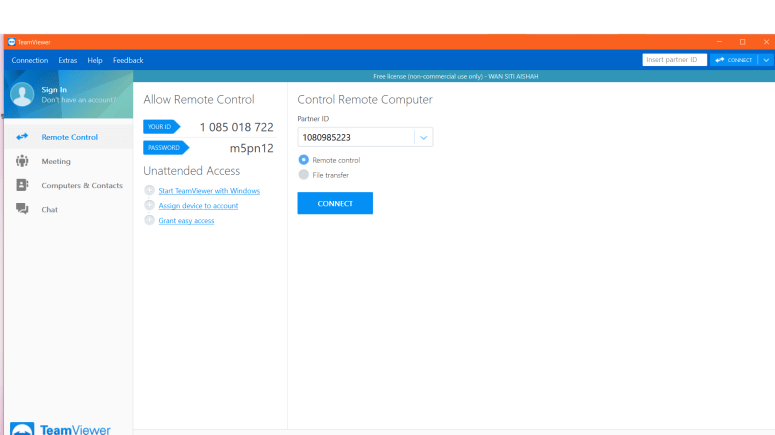
Task: Click the Chat bubbles icon
Action: [22, 209]
